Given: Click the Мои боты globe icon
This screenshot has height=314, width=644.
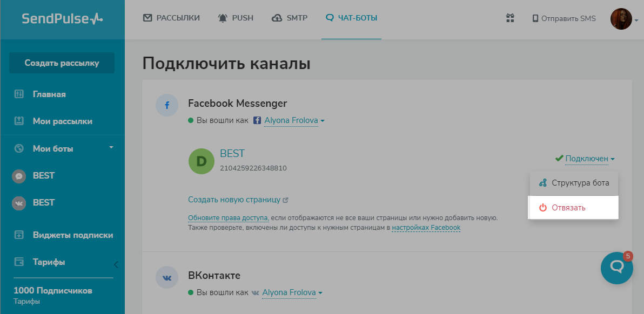Looking at the screenshot, I should coord(19,148).
